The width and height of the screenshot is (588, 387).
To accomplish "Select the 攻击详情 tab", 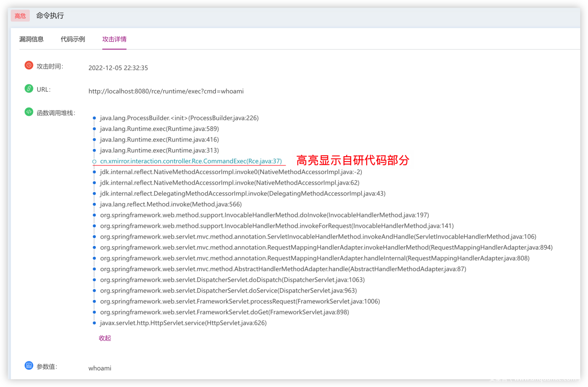I will 114,39.
